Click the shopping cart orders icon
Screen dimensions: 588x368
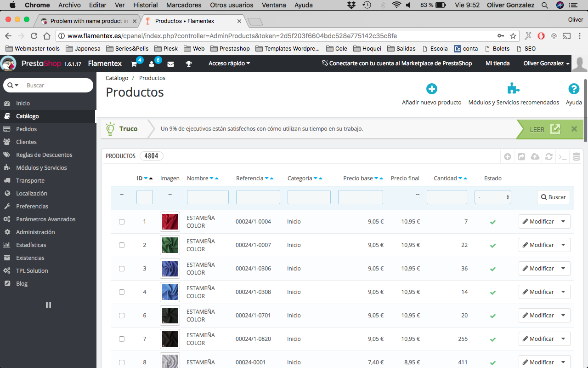134,64
